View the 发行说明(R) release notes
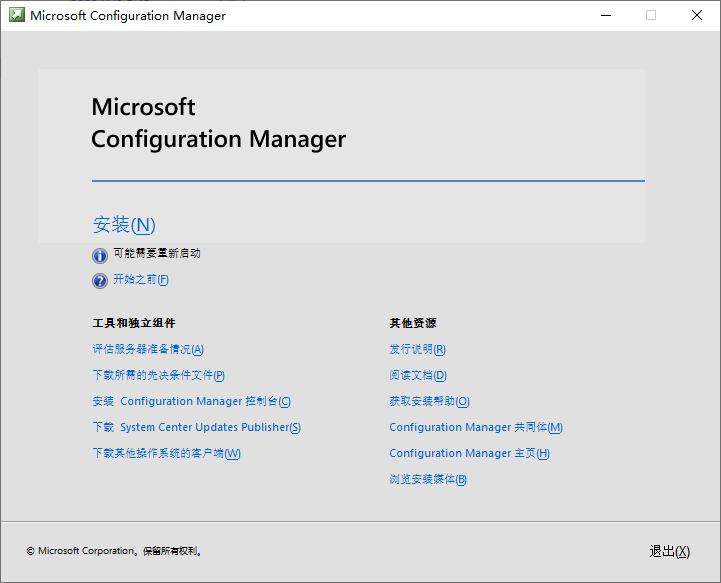This screenshot has height=583, width=721. tap(417, 349)
